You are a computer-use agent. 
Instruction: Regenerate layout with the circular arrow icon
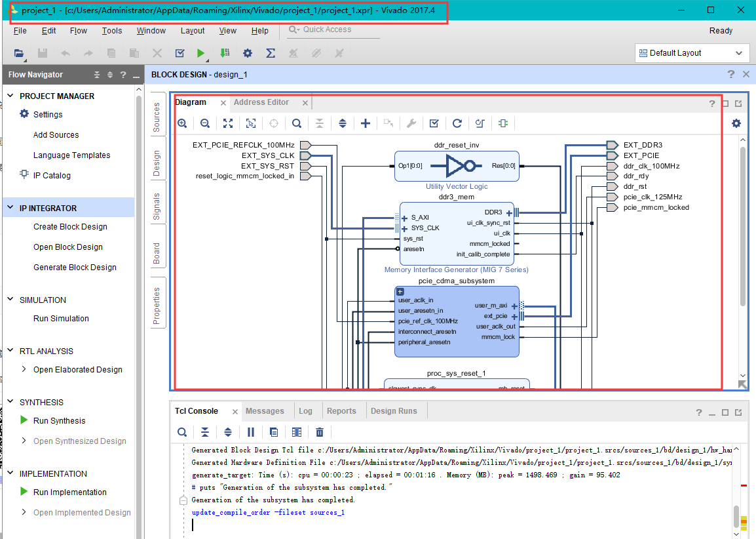(x=457, y=123)
